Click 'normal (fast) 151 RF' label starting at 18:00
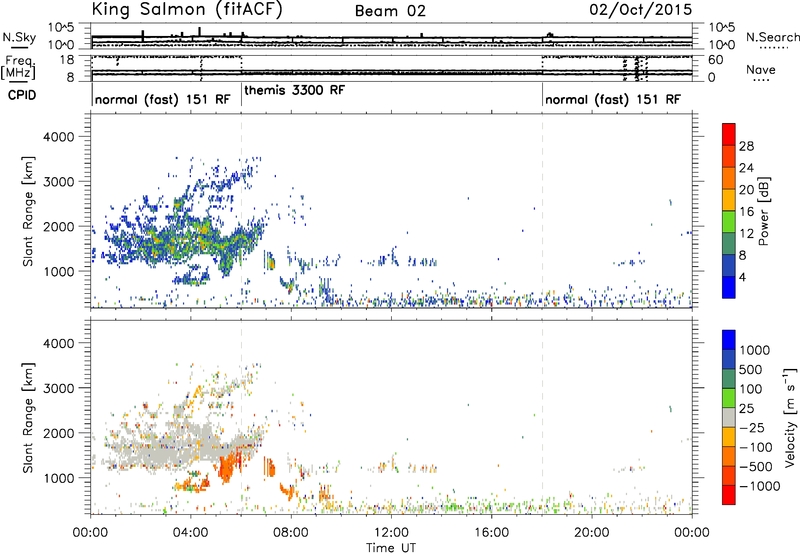The width and height of the screenshot is (800, 554). pyautogui.click(x=613, y=99)
